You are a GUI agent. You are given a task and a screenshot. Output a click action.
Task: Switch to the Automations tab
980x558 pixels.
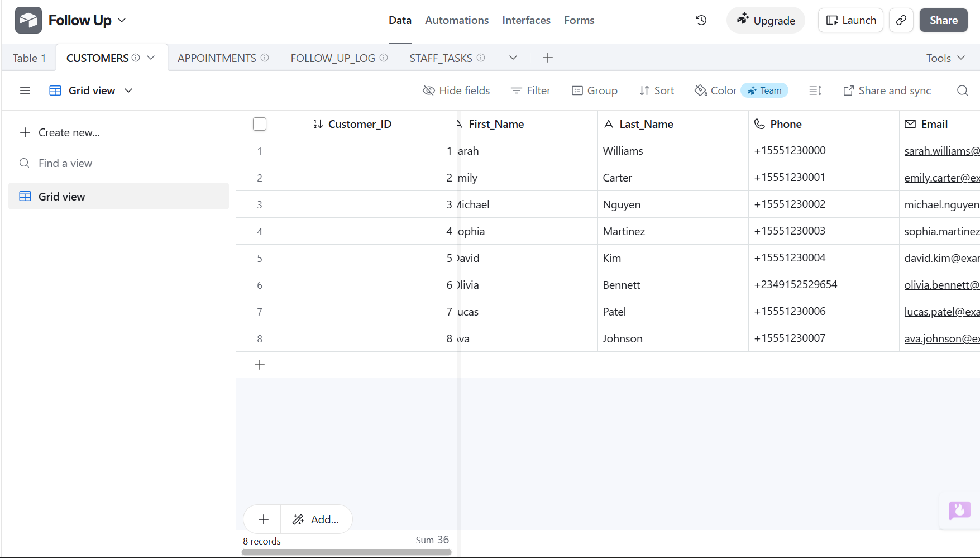(x=457, y=20)
